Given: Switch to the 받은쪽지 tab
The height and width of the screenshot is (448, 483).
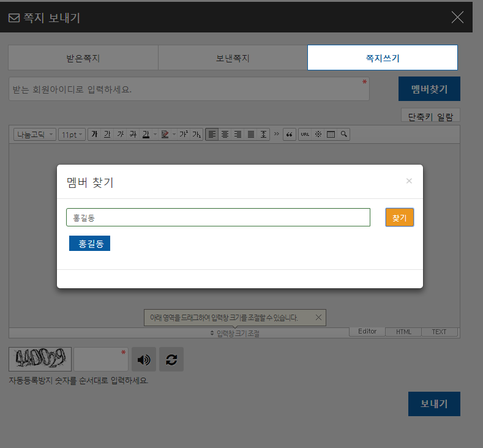Looking at the screenshot, I should pyautogui.click(x=83, y=58).
